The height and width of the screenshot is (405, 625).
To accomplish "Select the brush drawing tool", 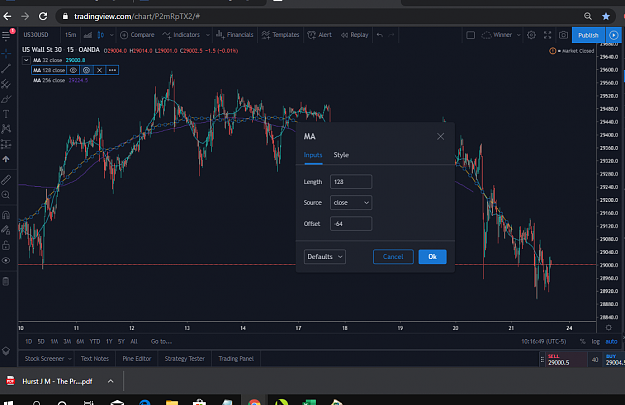I will [x=6, y=99].
